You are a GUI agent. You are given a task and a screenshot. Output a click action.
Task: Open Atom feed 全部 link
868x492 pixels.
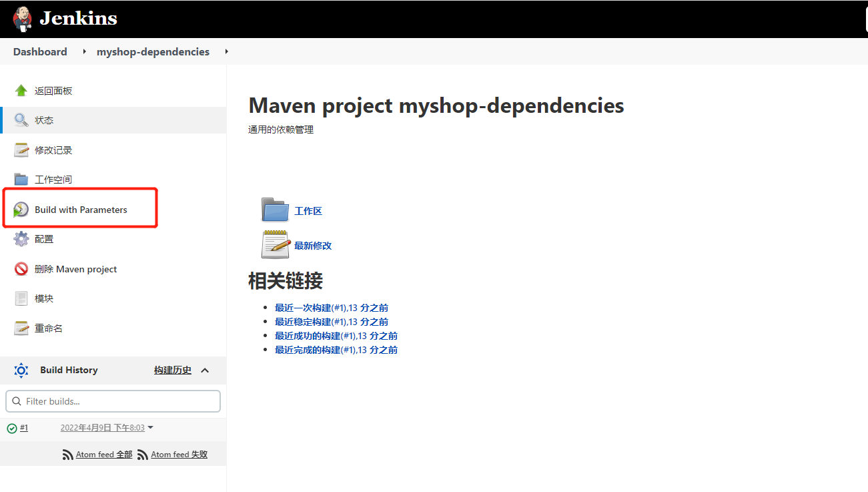(x=104, y=455)
